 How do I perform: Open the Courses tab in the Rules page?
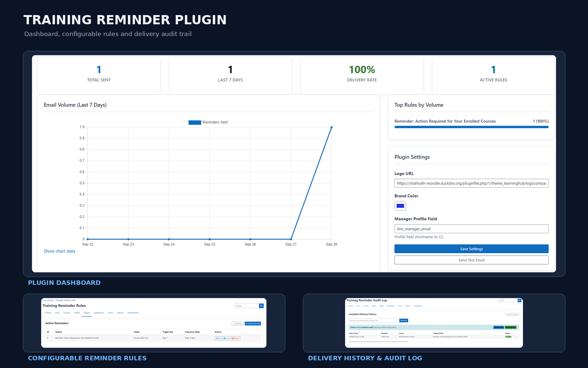coord(67,313)
